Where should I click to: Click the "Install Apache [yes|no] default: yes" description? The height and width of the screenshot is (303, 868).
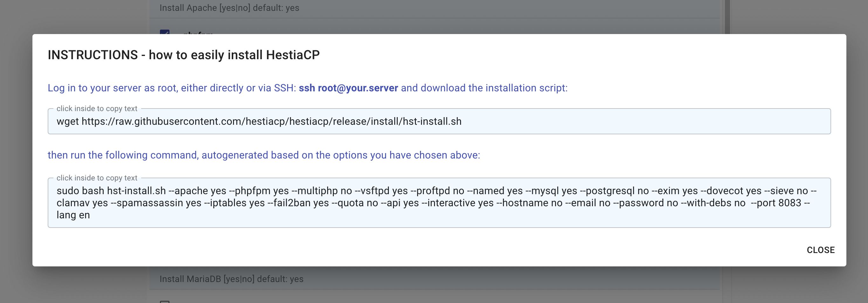point(229,8)
